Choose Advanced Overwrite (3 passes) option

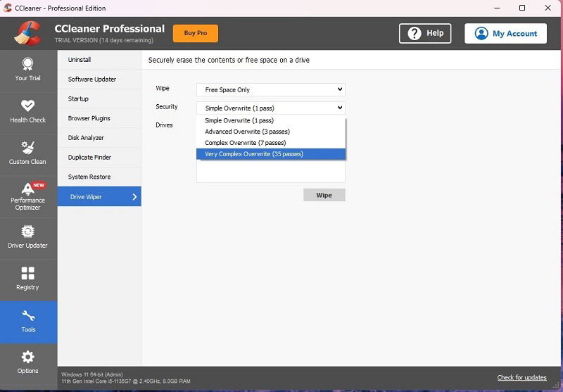(x=271, y=132)
